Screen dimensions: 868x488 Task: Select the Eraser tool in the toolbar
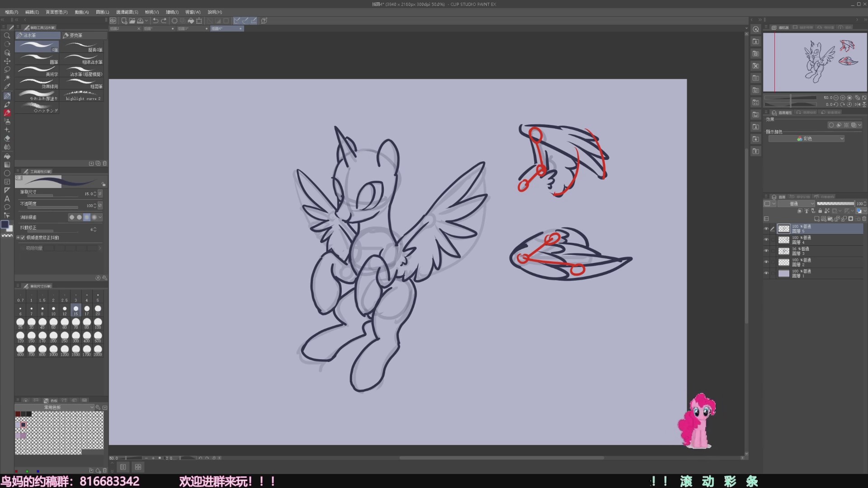coord(7,138)
